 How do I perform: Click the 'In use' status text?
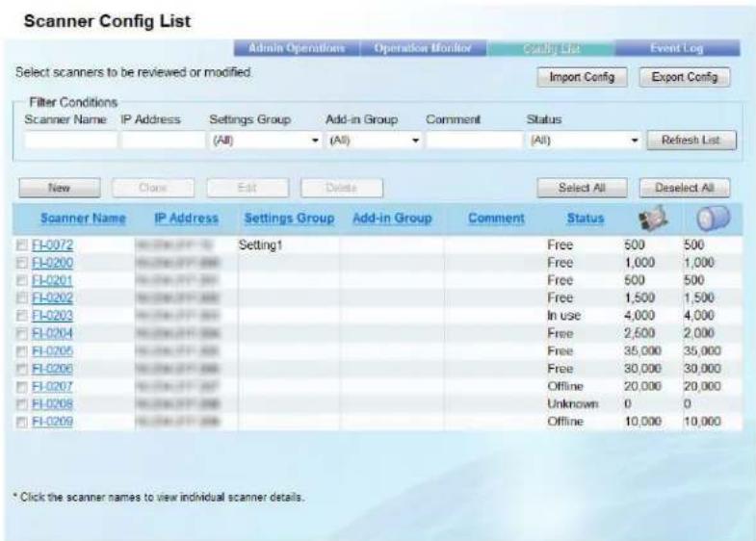click(x=563, y=316)
